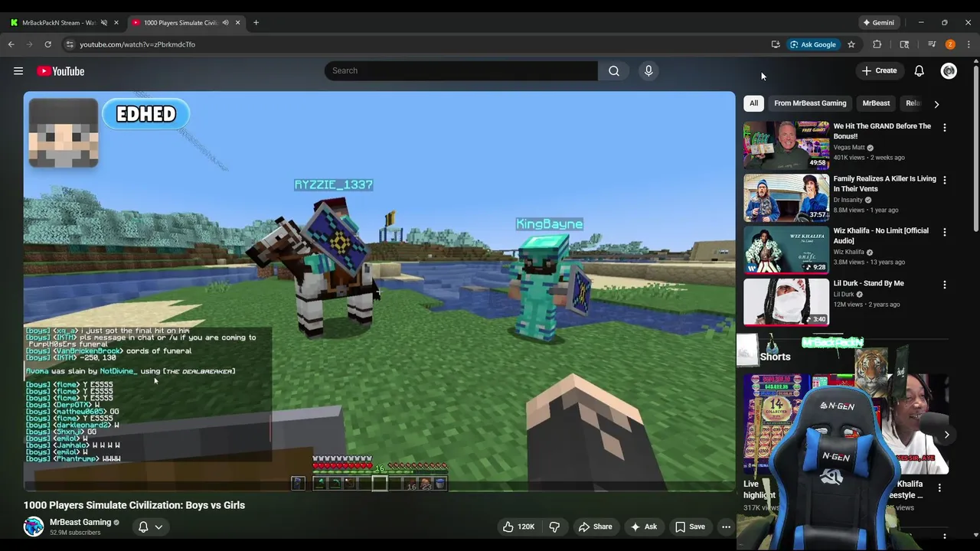Click the Vegas Matt video thumbnail

tap(786, 145)
